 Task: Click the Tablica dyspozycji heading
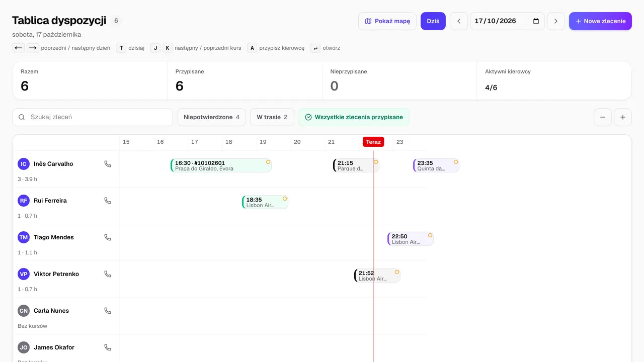(59, 20)
